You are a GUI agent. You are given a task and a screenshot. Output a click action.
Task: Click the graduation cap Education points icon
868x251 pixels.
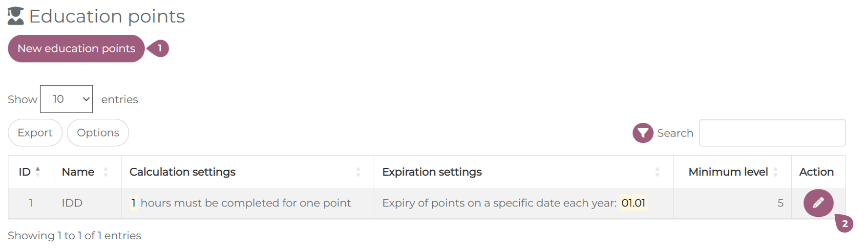tap(16, 16)
